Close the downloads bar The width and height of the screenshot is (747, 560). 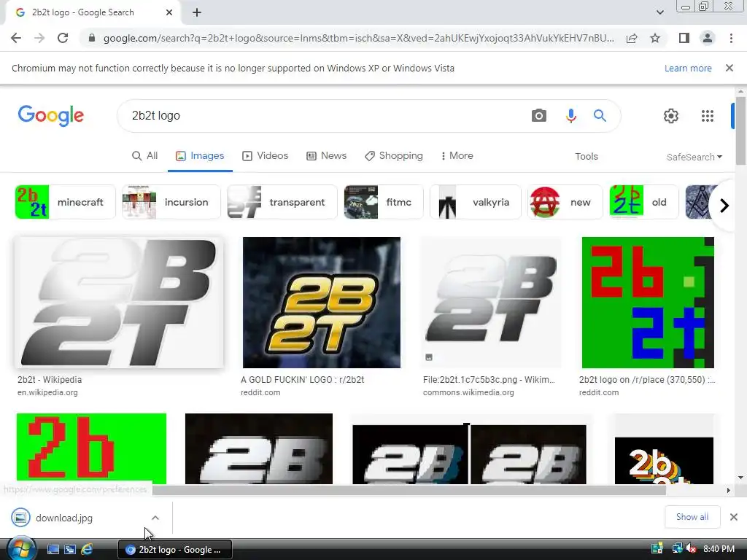point(734,517)
